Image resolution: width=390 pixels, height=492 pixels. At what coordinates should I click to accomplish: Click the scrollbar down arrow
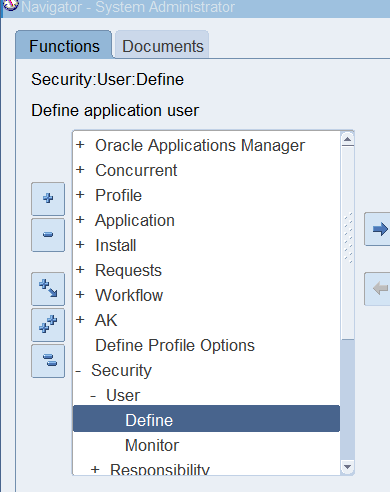pos(348,467)
